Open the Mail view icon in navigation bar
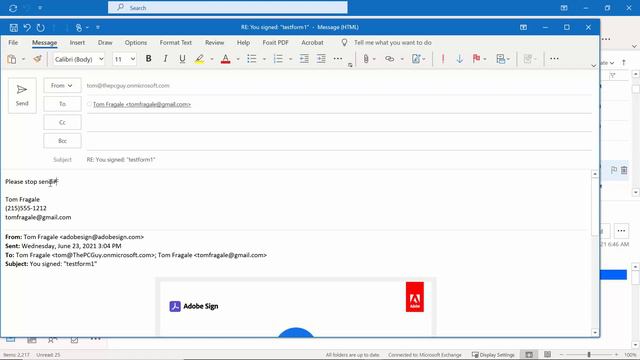The height and width of the screenshot is (360, 640). tap(11, 340)
